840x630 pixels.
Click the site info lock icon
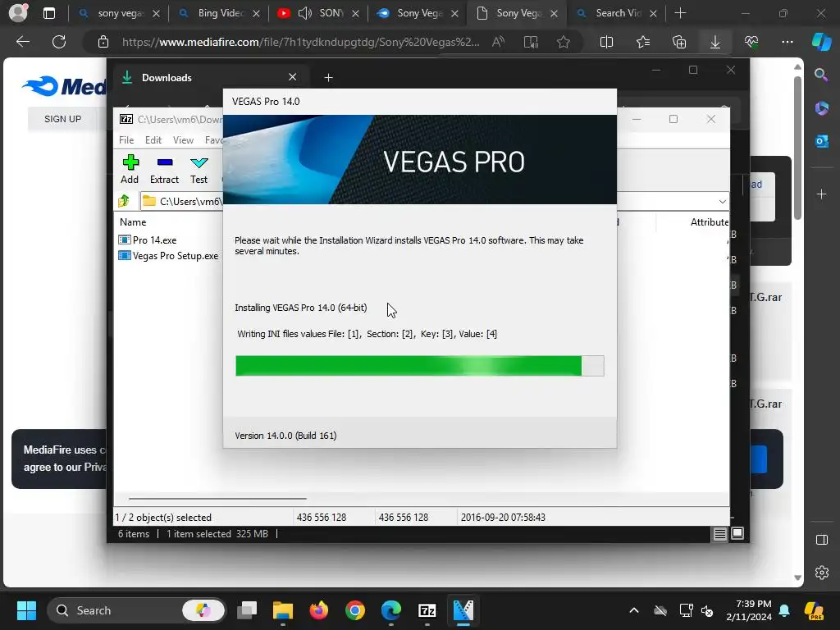[103, 42]
